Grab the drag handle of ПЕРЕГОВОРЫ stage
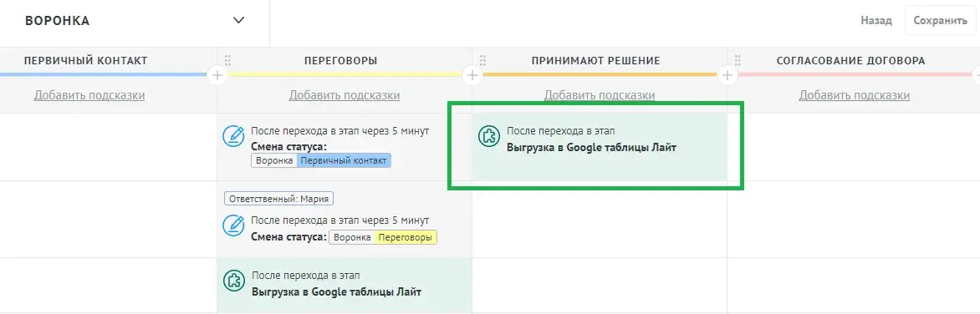The width and height of the screenshot is (980, 314). (x=227, y=61)
